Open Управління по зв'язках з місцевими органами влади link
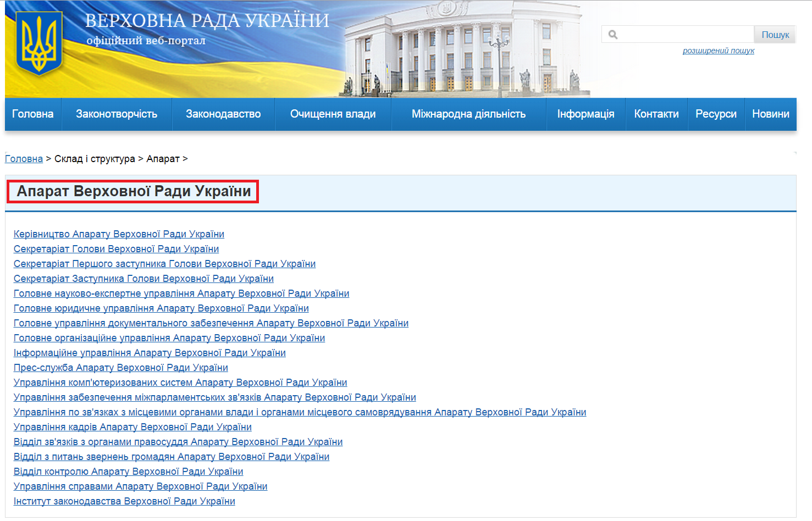812x521 pixels. (x=300, y=412)
